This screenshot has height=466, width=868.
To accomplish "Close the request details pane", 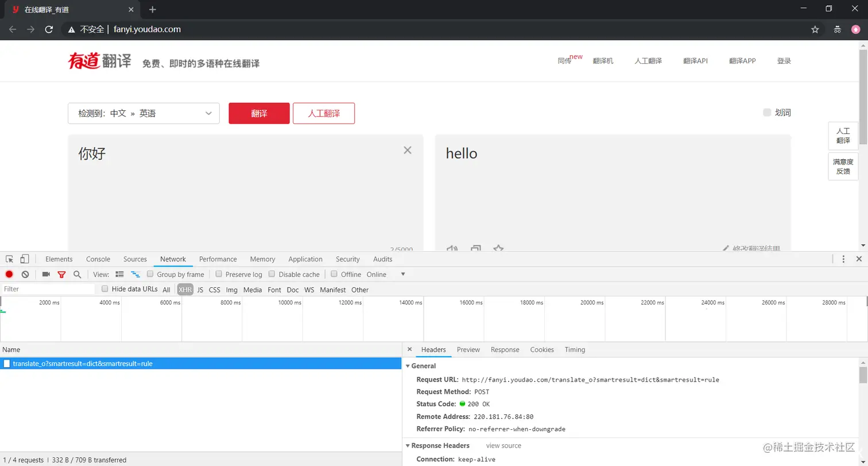I will [x=409, y=349].
